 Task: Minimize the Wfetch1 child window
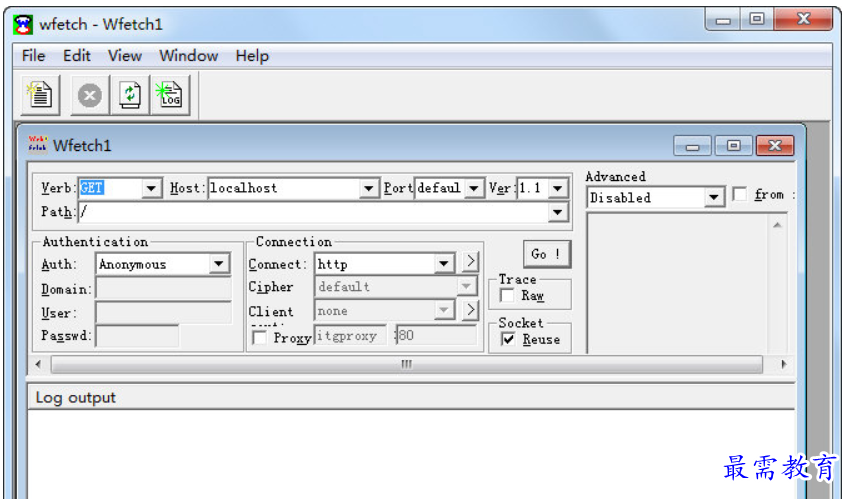(x=692, y=145)
